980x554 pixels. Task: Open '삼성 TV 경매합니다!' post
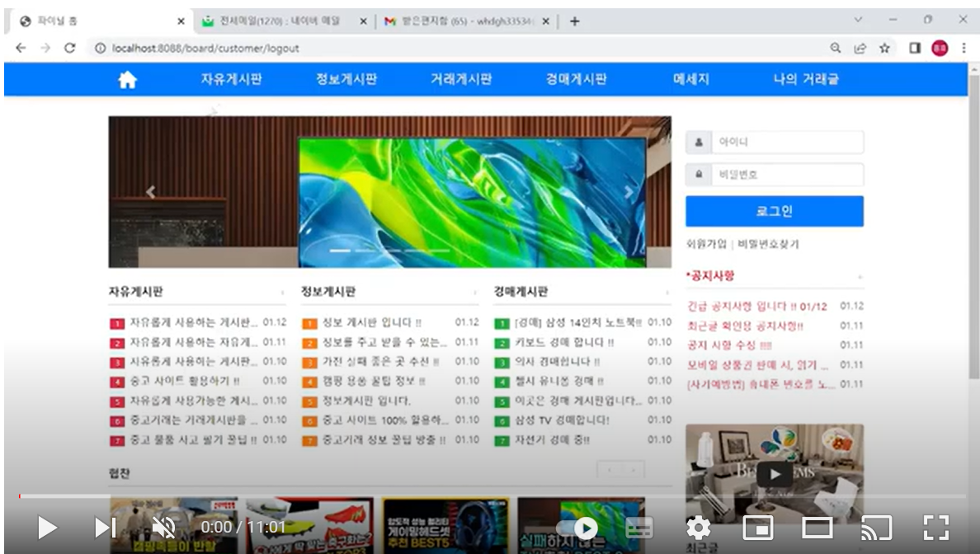[562, 420]
